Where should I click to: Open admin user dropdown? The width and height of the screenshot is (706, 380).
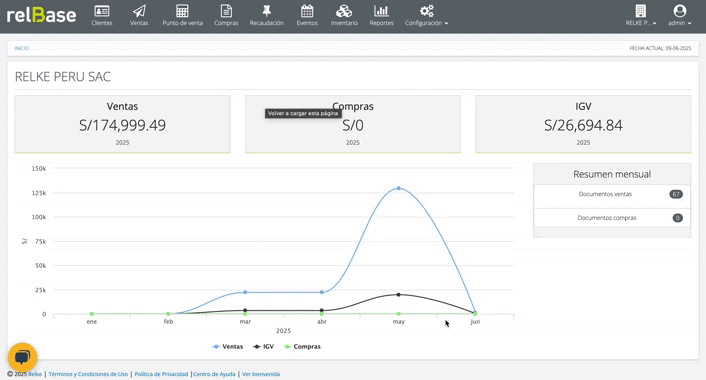coord(679,15)
